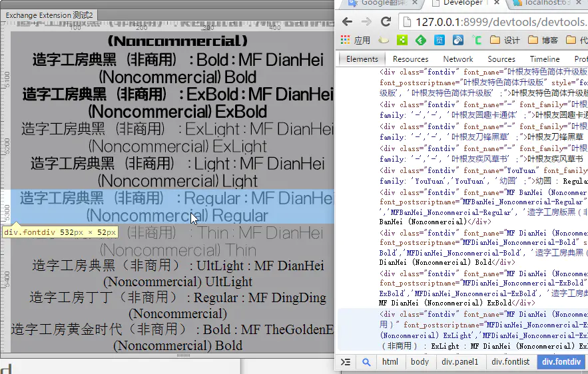The height and width of the screenshot is (374, 588).
Task: Select the MF BanHei fontdiv node
Action: (x=483, y=207)
